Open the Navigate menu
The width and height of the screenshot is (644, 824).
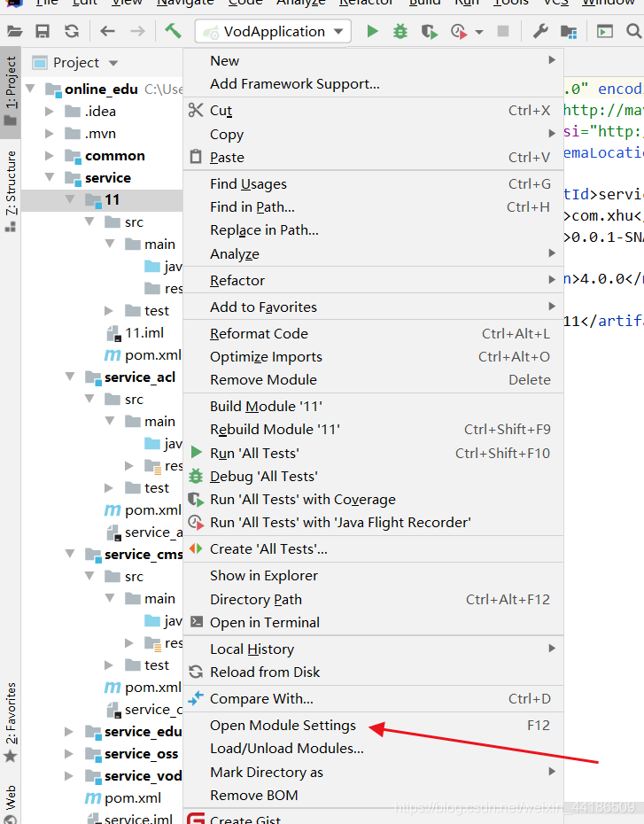185,4
